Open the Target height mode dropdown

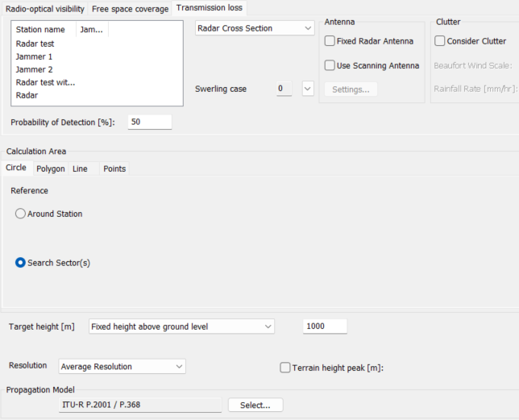(x=181, y=326)
